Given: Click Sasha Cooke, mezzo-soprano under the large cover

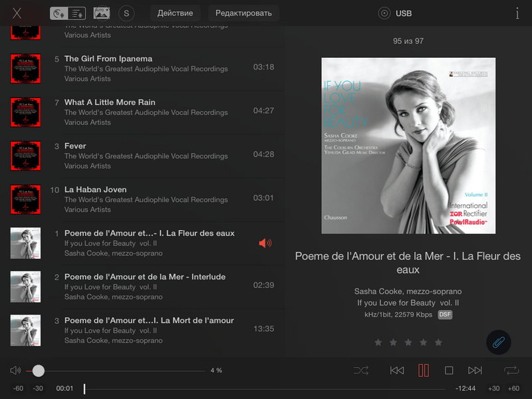Looking at the screenshot, I should (x=408, y=291).
